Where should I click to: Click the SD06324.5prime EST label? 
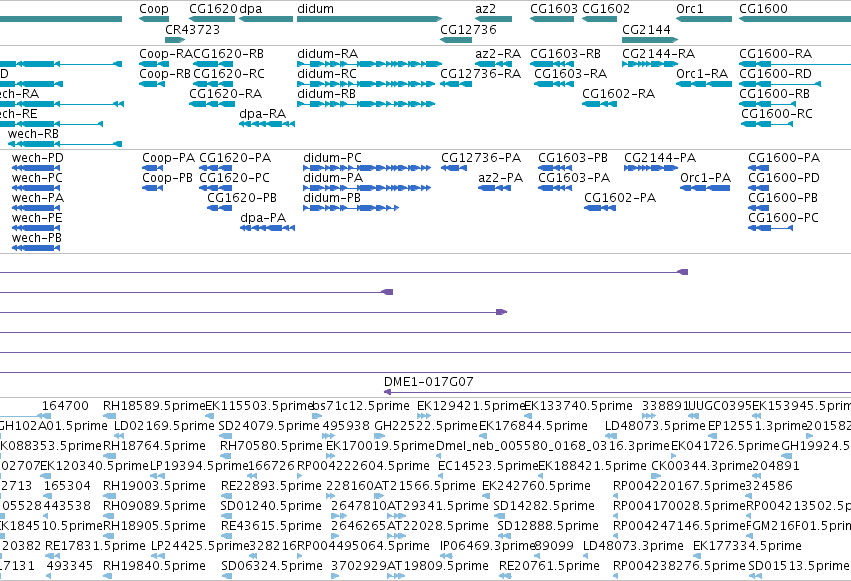point(271,566)
